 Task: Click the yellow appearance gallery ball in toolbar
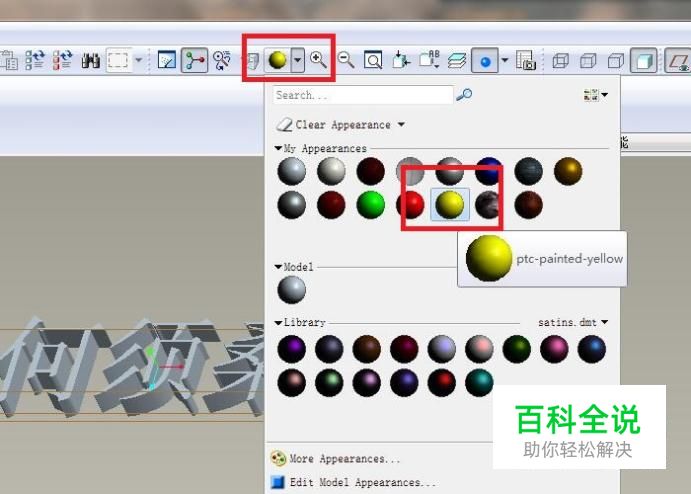tap(277, 60)
